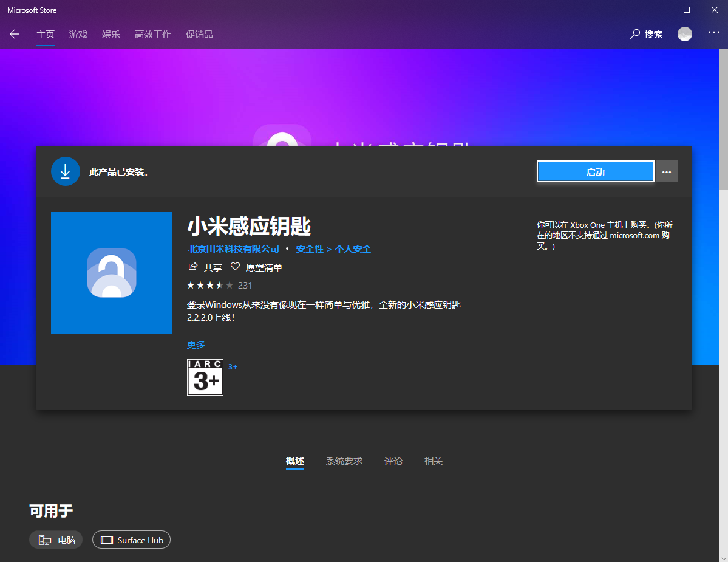Select the 相关 section tab
The height and width of the screenshot is (562, 728).
433,461
